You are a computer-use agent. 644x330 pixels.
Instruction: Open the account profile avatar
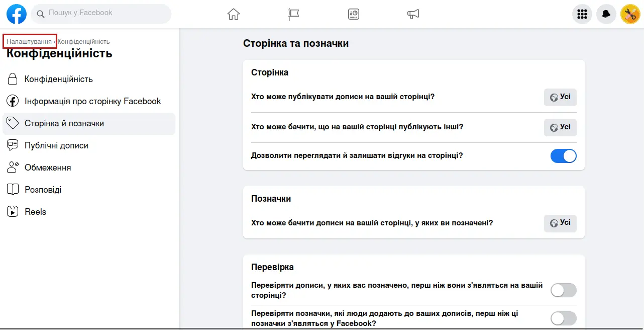[x=630, y=14]
